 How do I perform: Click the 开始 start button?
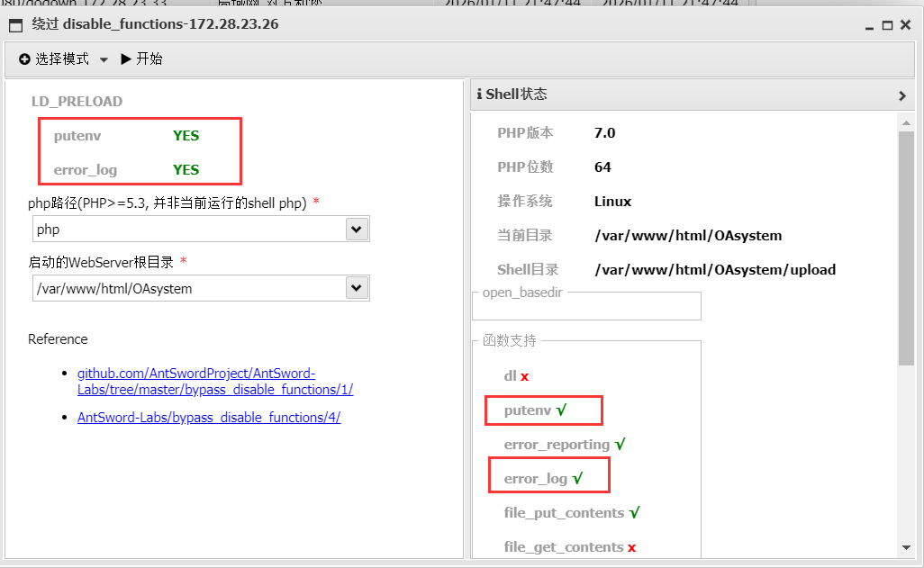pyautogui.click(x=141, y=59)
